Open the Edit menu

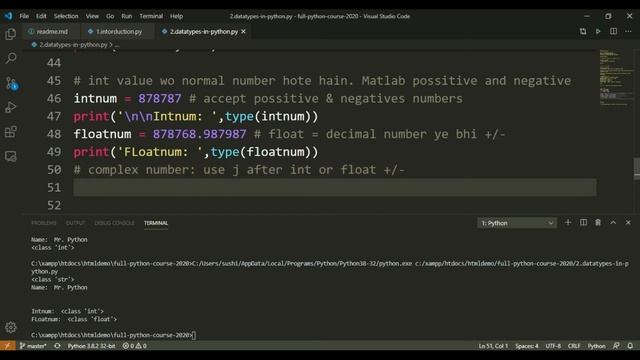(x=41, y=16)
